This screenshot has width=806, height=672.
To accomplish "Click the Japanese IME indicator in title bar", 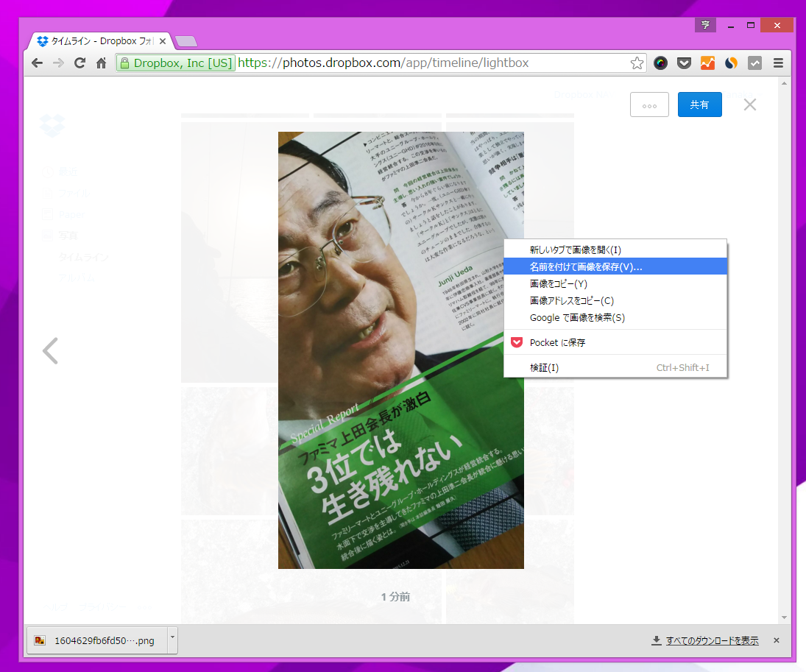I will [705, 25].
